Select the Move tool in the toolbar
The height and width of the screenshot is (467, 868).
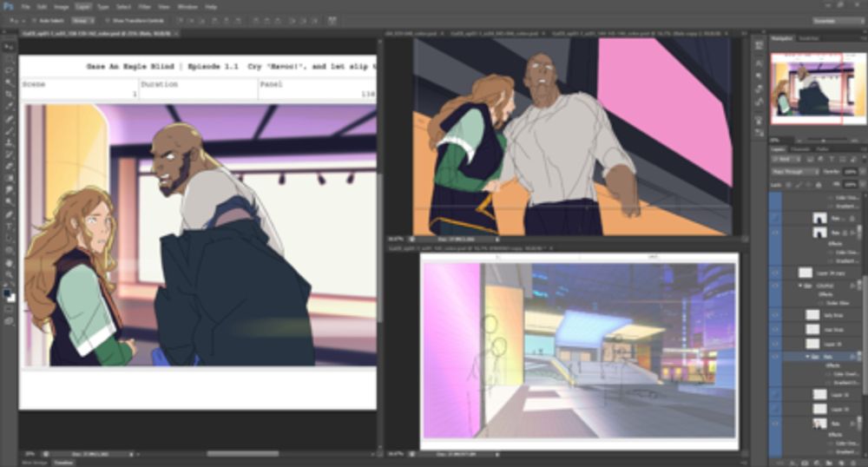tap(9, 46)
